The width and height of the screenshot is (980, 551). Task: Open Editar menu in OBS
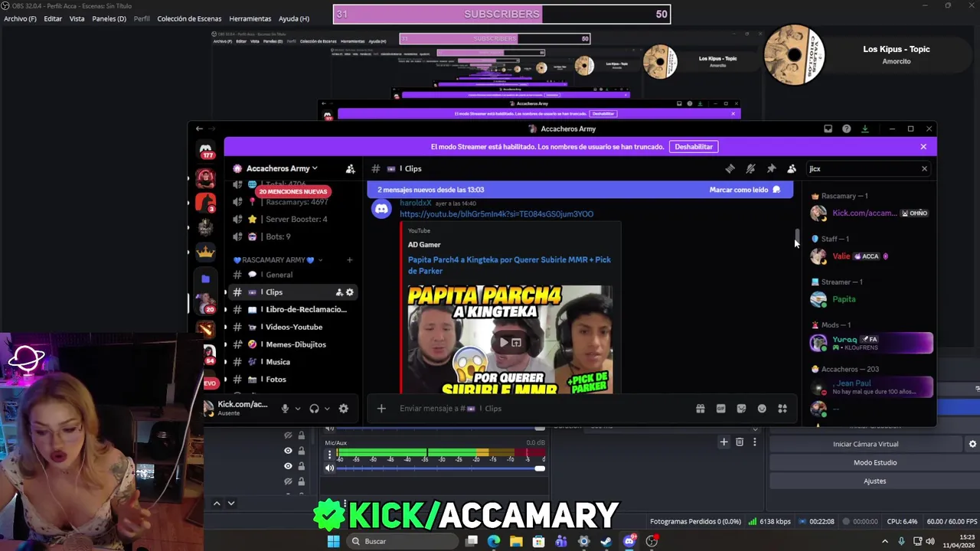click(53, 18)
